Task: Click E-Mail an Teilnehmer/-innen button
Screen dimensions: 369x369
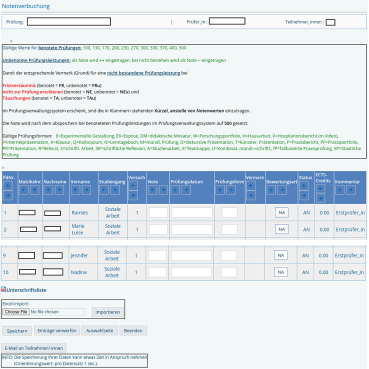Action: point(34,348)
